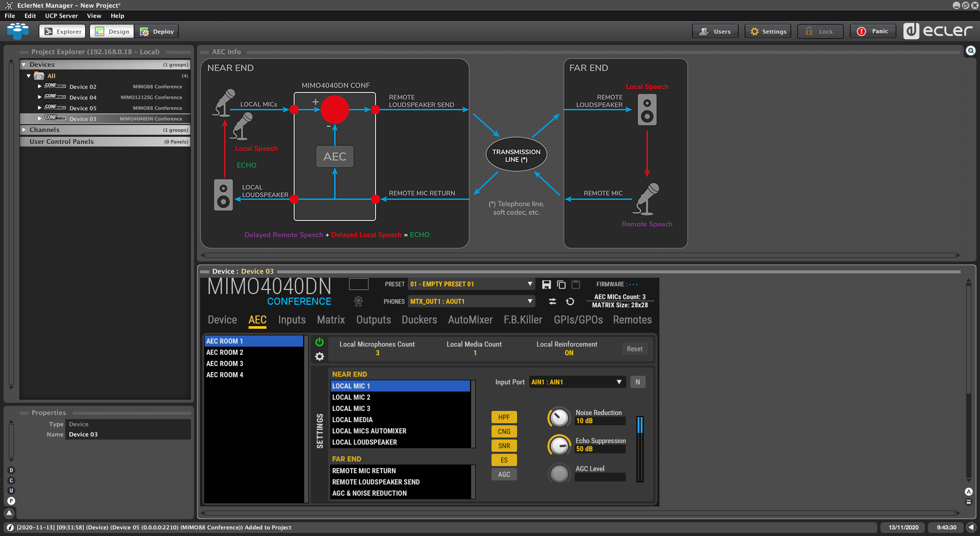This screenshot has width=980, height=536.
Task: Click the up-arrow collapse icon at bottom left
Action: [9, 513]
